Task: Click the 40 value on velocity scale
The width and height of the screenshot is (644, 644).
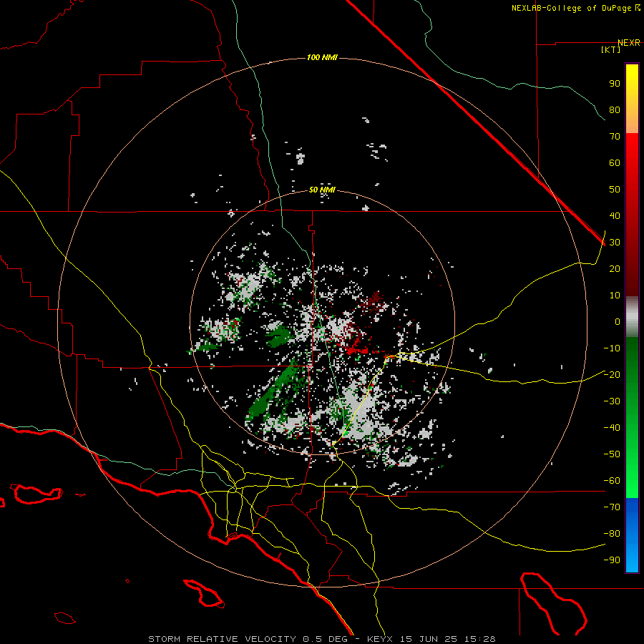Action: coord(615,215)
